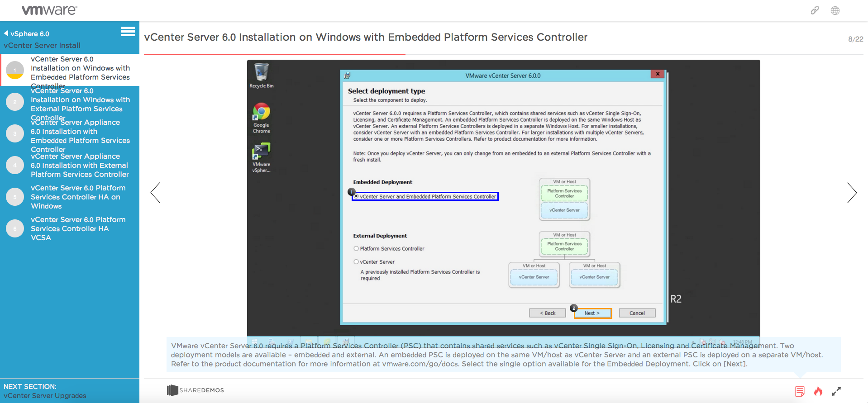Open Platform Services Controller HA on Windows
This screenshot has width=868, height=403.
pyautogui.click(x=78, y=197)
